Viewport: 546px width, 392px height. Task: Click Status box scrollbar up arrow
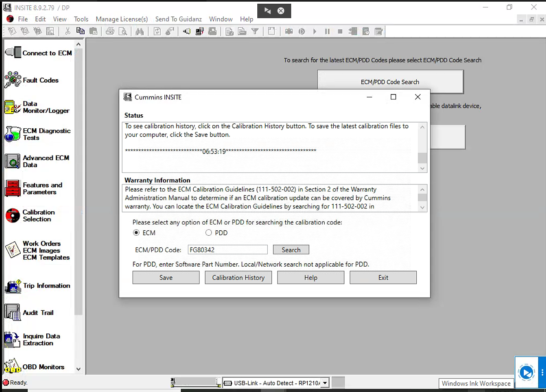(x=422, y=127)
